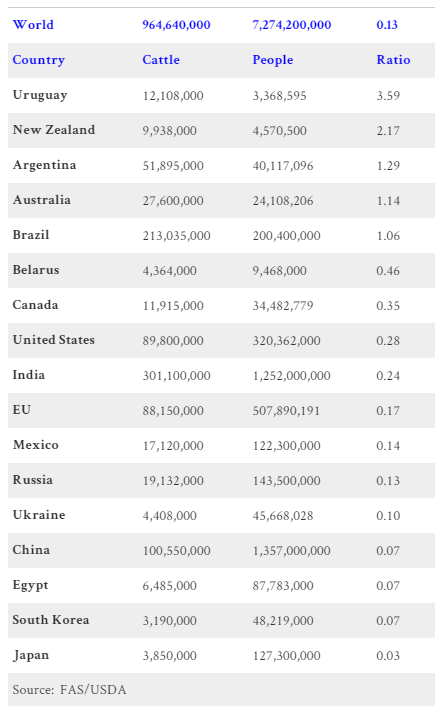Screen dimensions: 446x716
Task: Click Brazil's ratio value 1.06
Action: tap(388, 236)
